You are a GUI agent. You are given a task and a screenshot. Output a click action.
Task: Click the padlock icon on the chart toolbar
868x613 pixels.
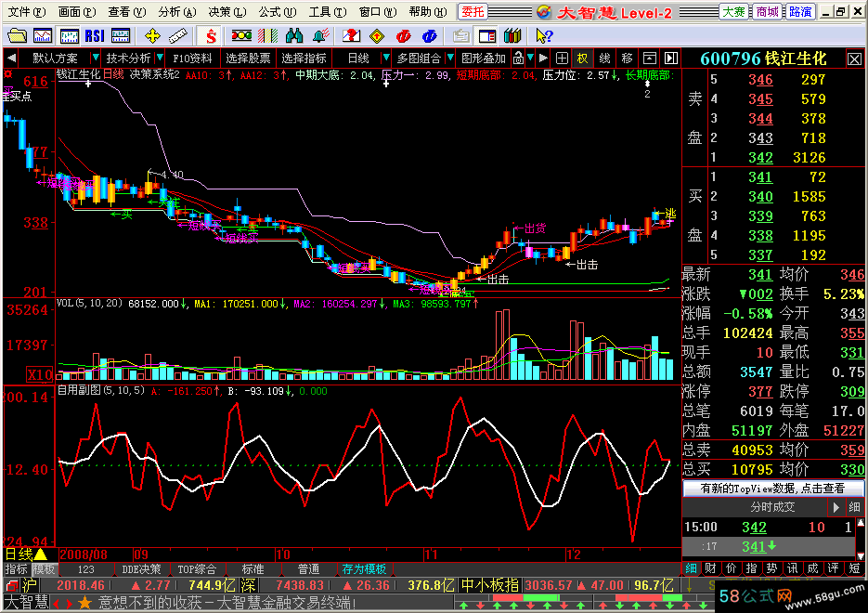(x=518, y=58)
